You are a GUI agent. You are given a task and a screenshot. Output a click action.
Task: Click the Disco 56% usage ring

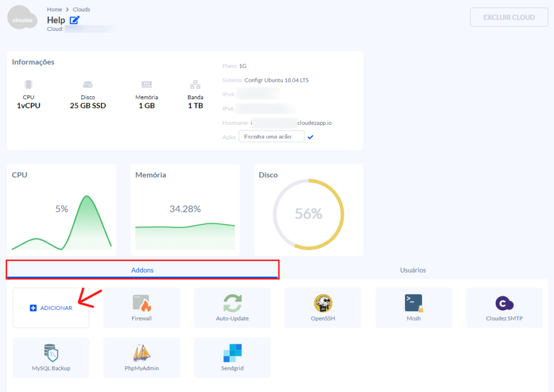(308, 214)
